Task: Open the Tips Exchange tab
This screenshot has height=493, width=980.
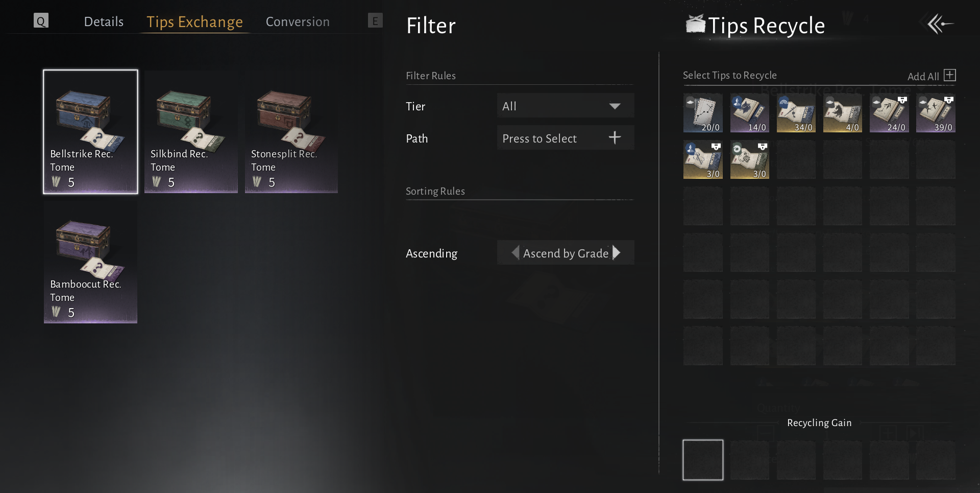Action: click(194, 22)
